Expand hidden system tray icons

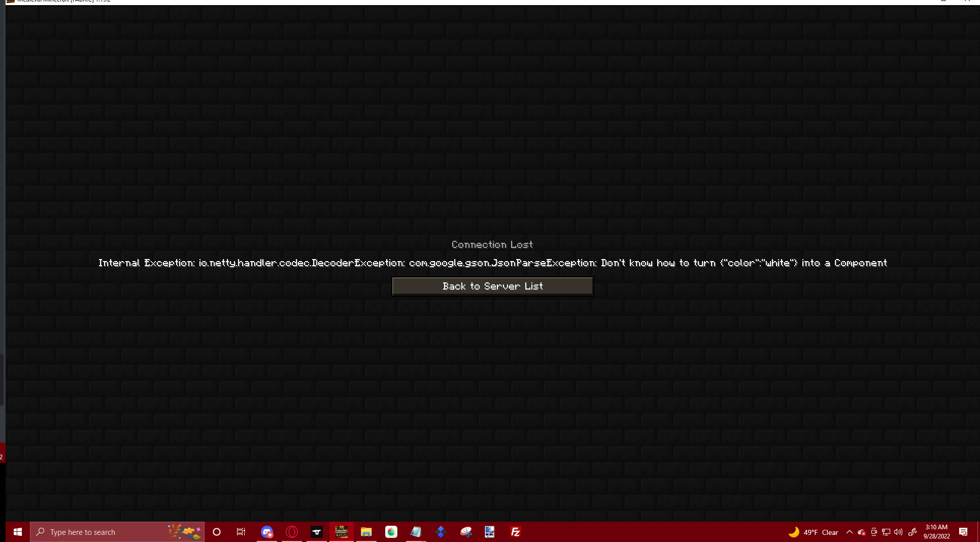coord(849,532)
